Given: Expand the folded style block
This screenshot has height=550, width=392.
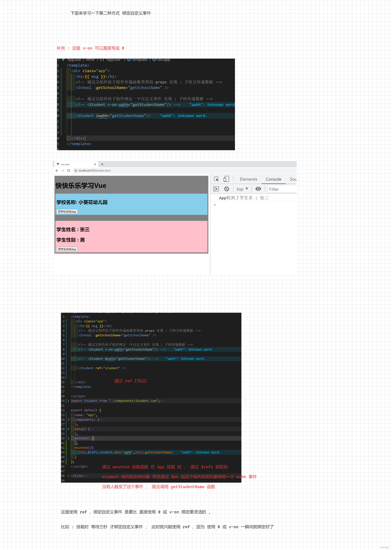Looking at the screenshot, I should click(x=69, y=476).
